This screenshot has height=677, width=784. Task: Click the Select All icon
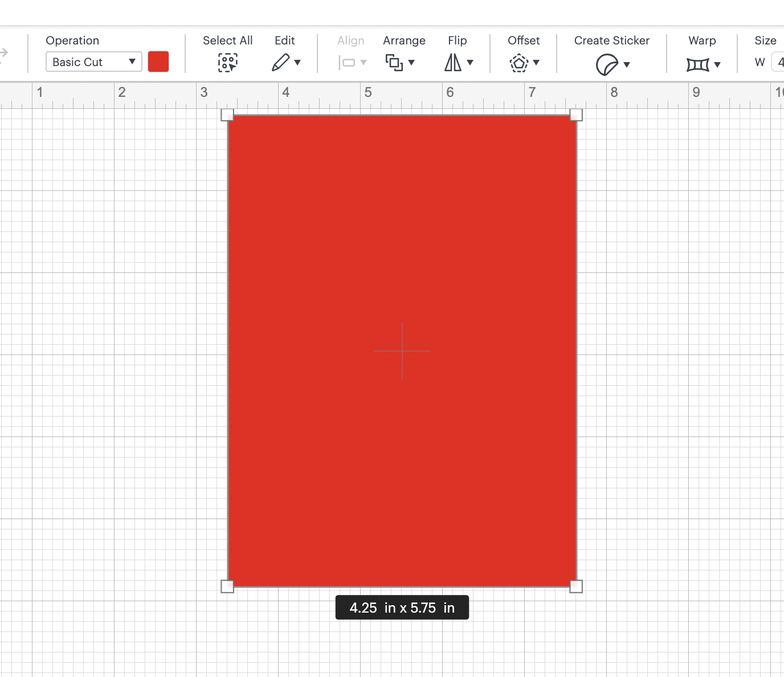tap(228, 63)
